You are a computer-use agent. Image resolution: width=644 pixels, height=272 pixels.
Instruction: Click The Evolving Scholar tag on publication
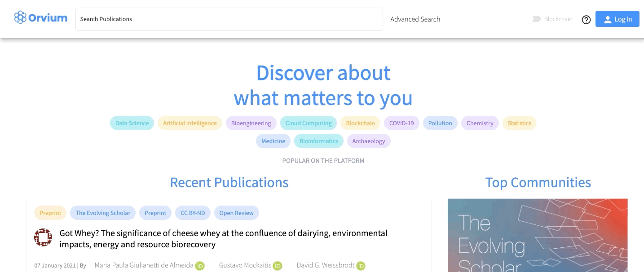103,213
